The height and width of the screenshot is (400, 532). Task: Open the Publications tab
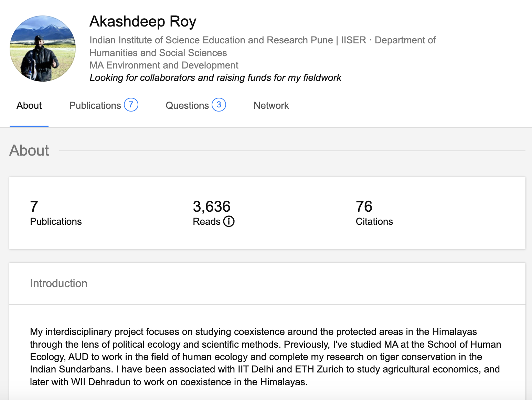tap(104, 105)
